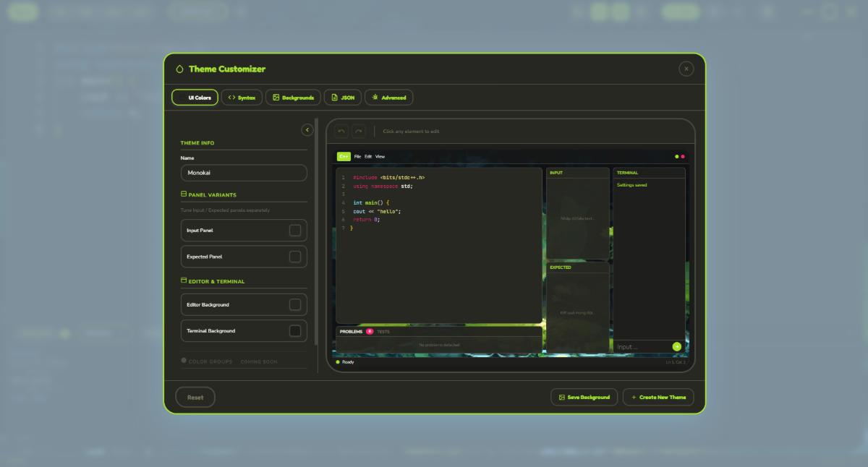
Task: Click the green send arrow in terminal input
Action: coord(677,346)
